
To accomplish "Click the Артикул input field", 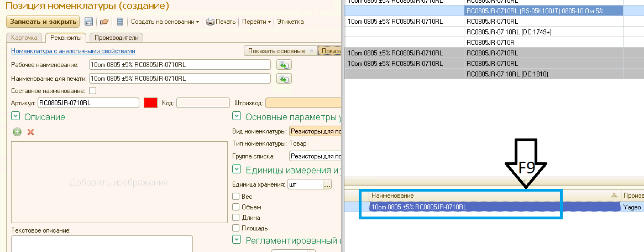I will tap(87, 102).
